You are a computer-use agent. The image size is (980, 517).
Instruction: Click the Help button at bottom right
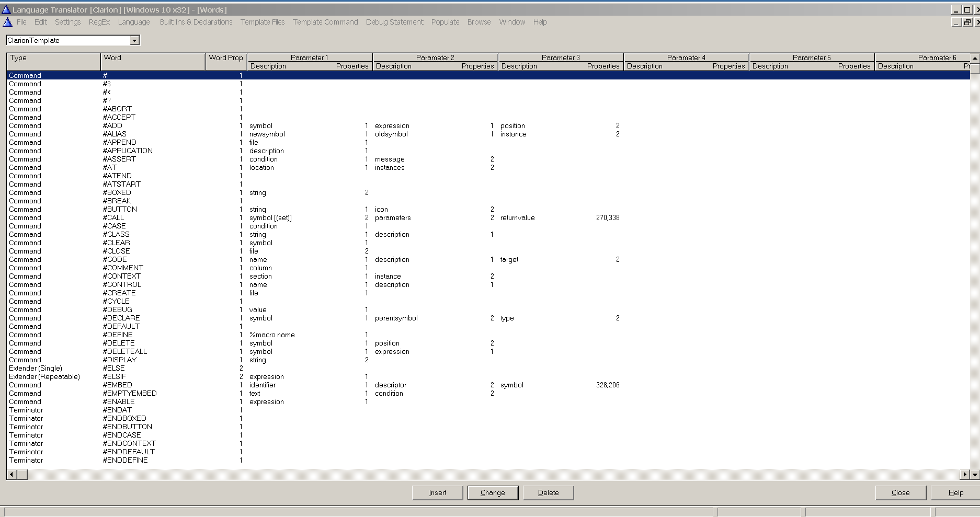pyautogui.click(x=955, y=492)
